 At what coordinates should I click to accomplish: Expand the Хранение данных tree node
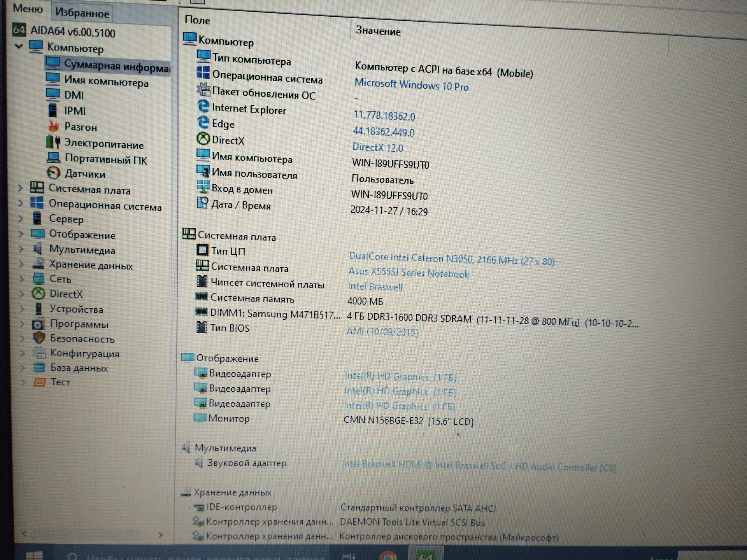(21, 264)
